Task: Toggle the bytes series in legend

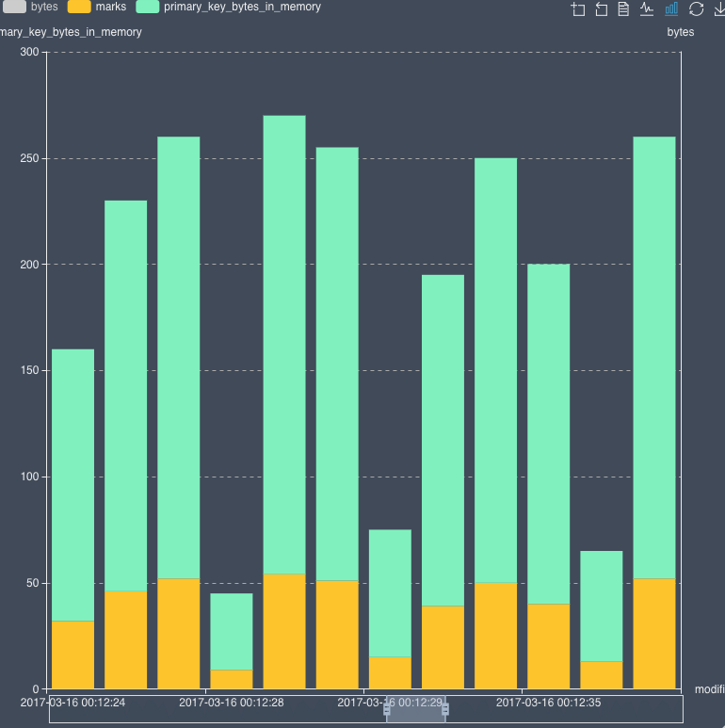Action: [x=44, y=7]
